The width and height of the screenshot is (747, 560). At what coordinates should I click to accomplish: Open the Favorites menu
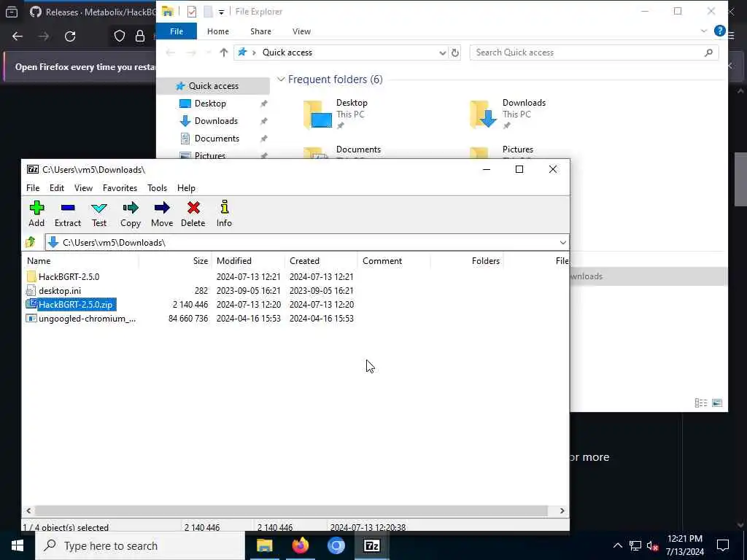point(120,188)
